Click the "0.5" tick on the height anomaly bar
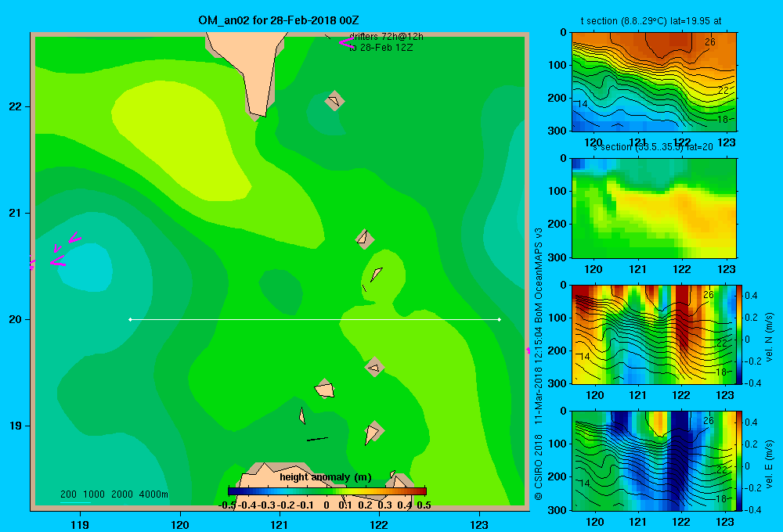783x532 pixels. [x=424, y=505]
